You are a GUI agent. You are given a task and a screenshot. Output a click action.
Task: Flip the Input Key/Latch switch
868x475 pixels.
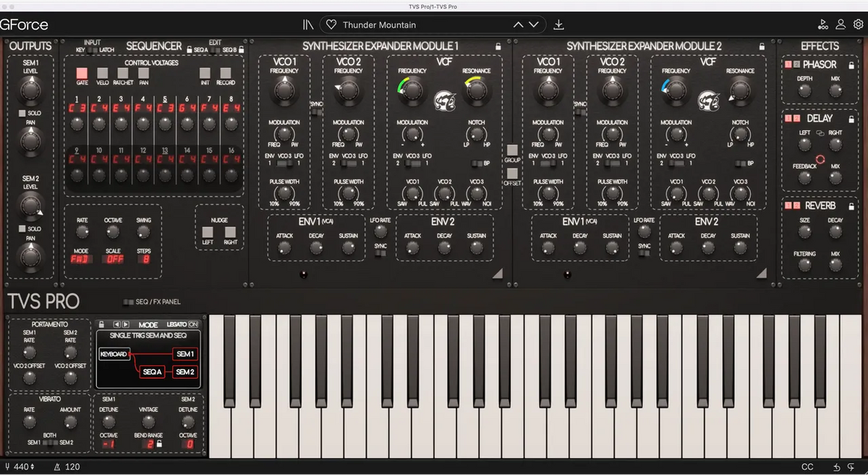pyautogui.click(x=93, y=50)
